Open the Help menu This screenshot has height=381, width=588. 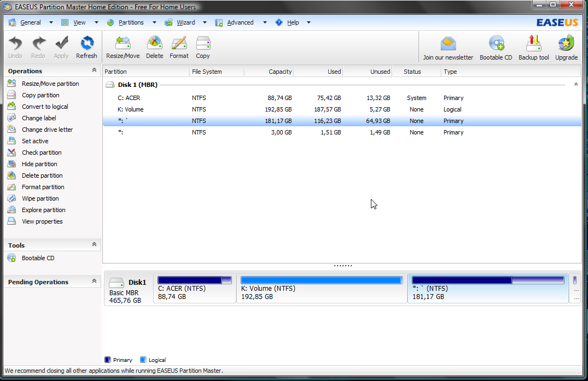click(x=293, y=22)
